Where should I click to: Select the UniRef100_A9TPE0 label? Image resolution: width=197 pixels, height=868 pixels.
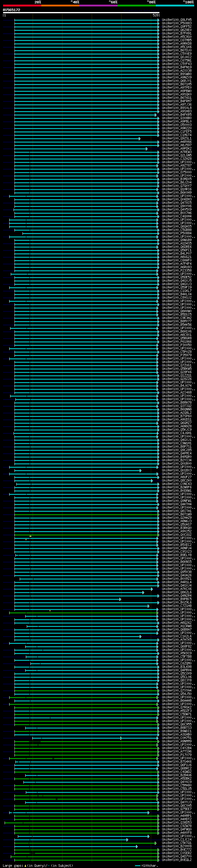pyautogui.click(x=177, y=88)
